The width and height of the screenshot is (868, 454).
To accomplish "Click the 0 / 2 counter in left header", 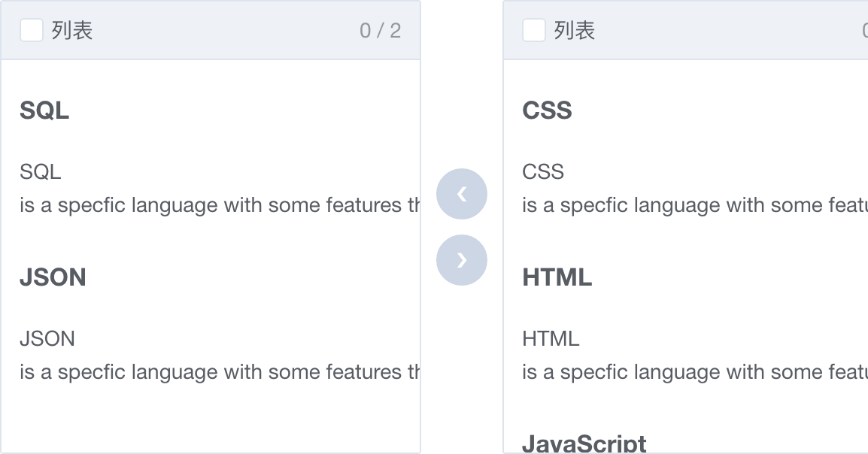I will [x=381, y=30].
